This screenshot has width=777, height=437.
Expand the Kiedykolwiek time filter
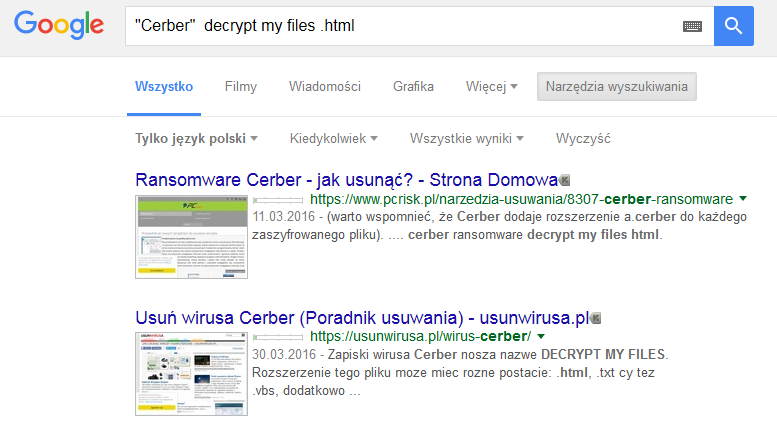333,138
